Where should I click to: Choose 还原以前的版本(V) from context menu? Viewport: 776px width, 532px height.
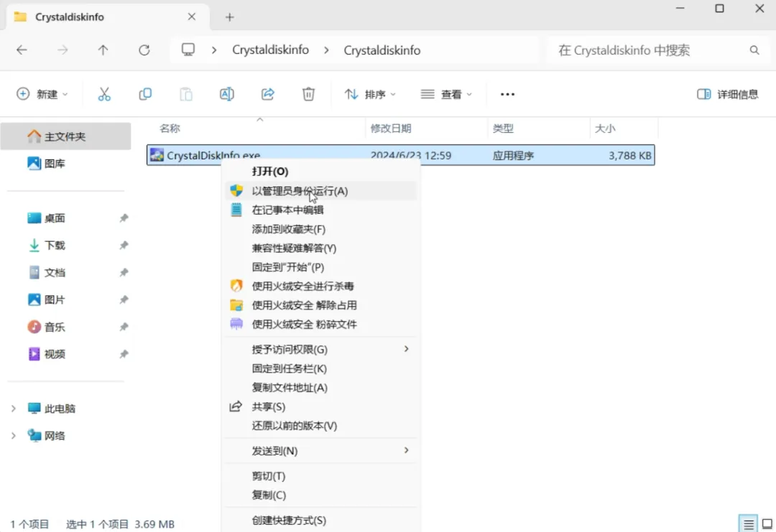320,426
